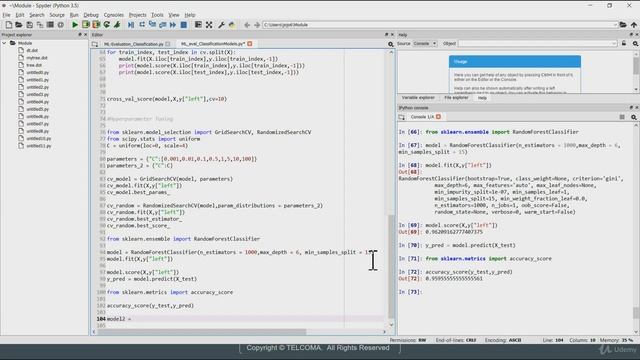Click search icon in IPython console pane
640x360 pixels.
pyautogui.click(x=634, y=117)
